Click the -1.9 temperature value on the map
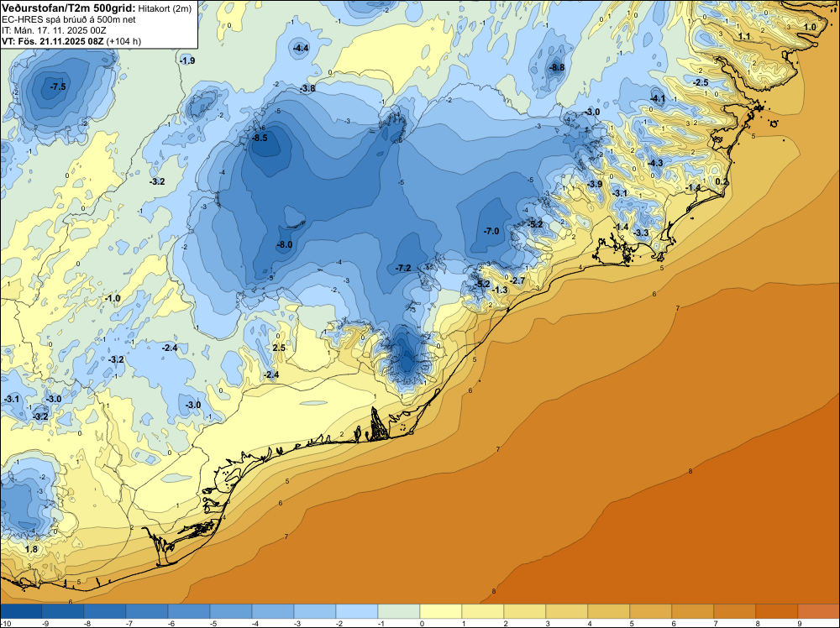The image size is (840, 628). click(187, 60)
